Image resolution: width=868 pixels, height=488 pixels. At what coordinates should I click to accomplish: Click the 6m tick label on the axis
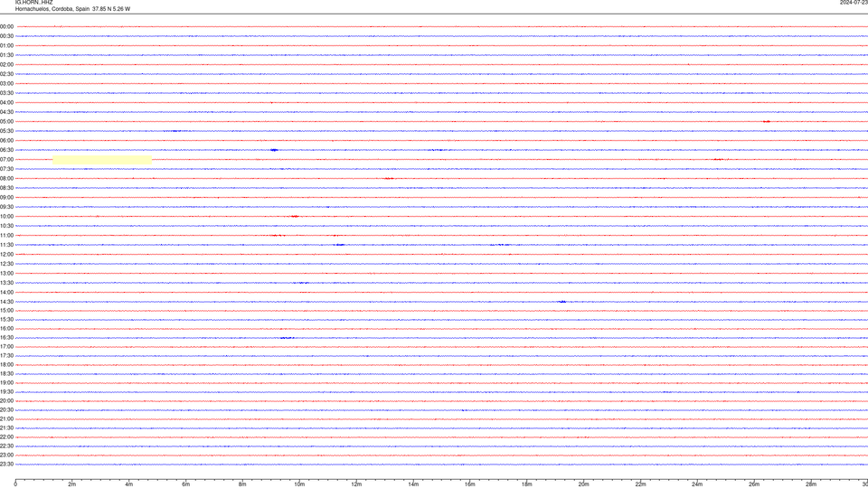[185, 484]
